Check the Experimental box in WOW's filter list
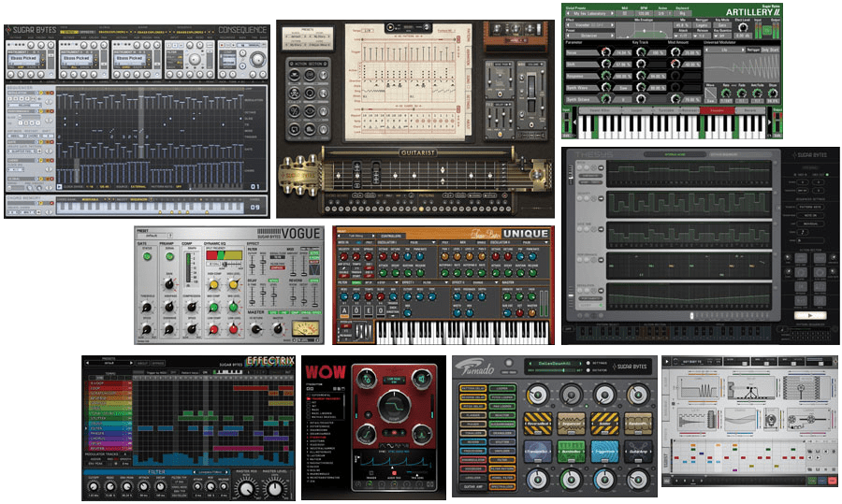The height and width of the screenshot is (504, 842). (x=308, y=395)
